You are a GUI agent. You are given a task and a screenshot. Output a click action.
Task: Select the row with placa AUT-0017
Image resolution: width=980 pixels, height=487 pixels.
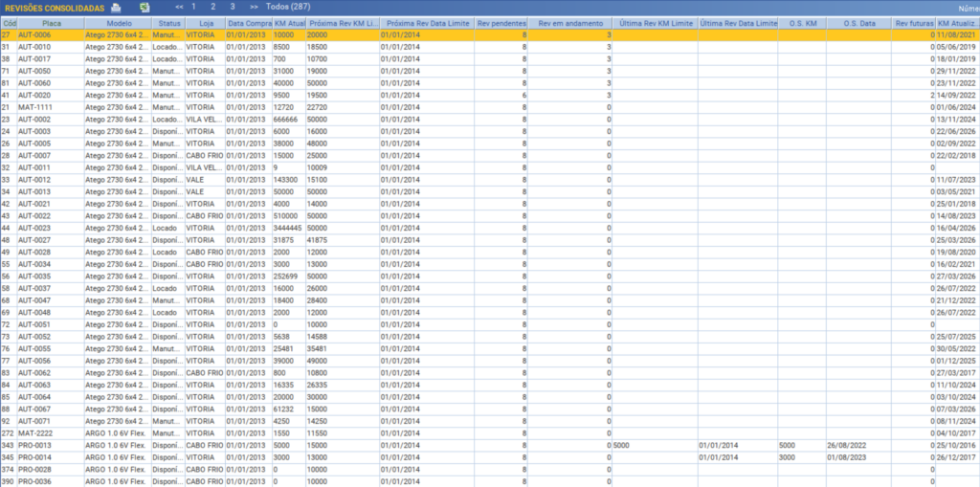tap(490, 59)
